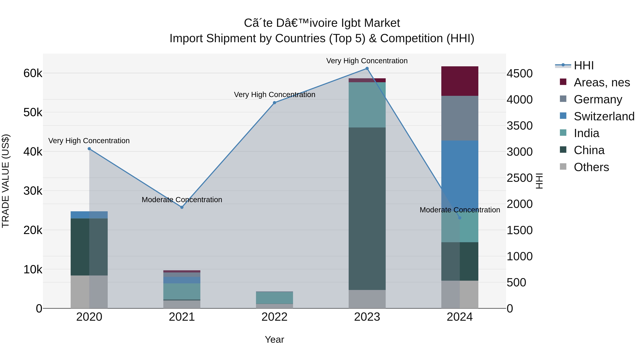Click the 2021 x-axis label
644x362 pixels.
182,317
